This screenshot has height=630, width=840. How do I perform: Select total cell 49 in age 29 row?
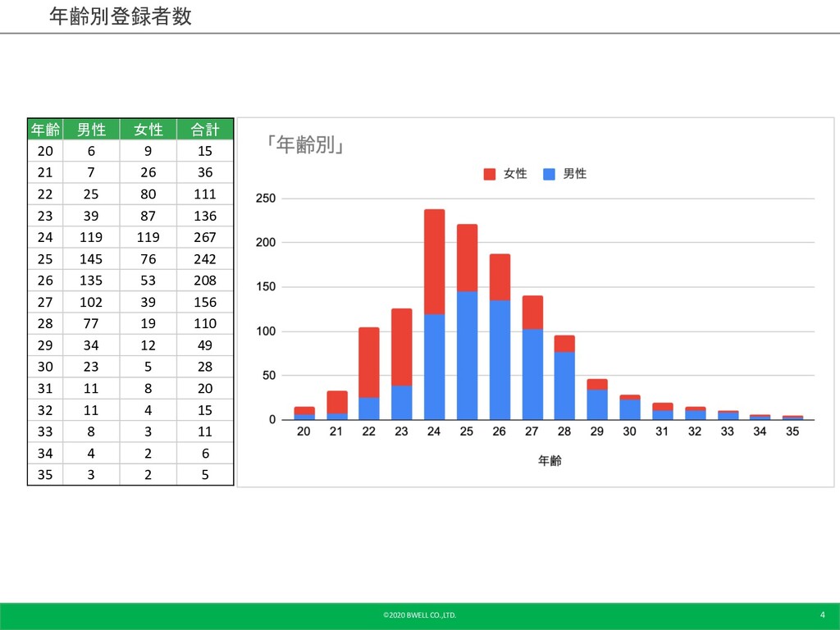tap(205, 345)
